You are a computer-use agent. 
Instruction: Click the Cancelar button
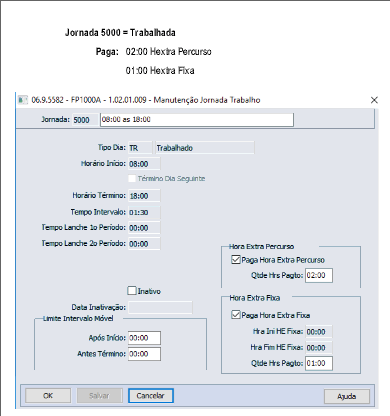pos(151,396)
